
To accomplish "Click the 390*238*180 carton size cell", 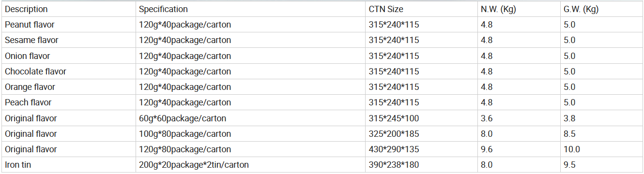I will click(x=421, y=165).
